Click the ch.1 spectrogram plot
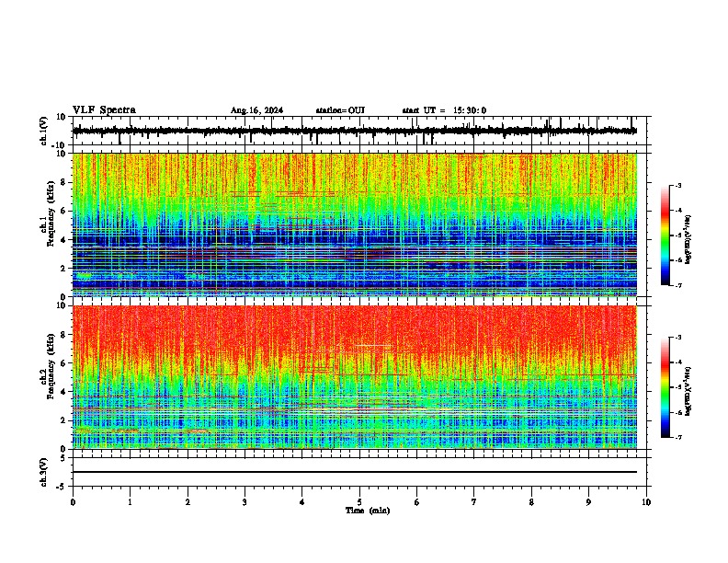This screenshot has height=563, width=728. pos(355,224)
